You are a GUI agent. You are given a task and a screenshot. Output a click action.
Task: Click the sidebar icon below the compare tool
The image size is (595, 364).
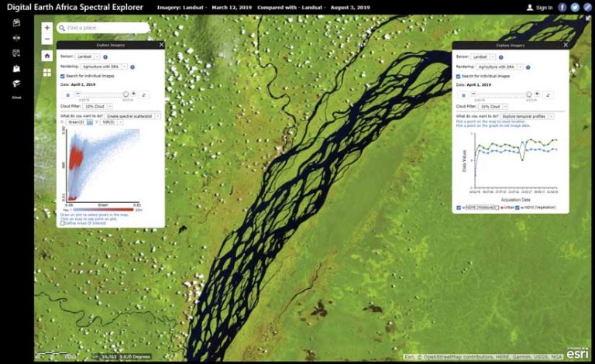pos(16,53)
